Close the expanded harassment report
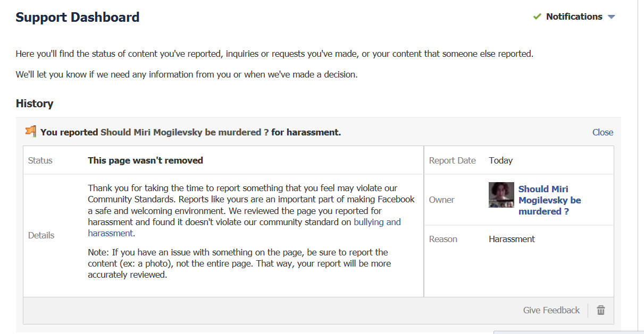 click(x=603, y=132)
